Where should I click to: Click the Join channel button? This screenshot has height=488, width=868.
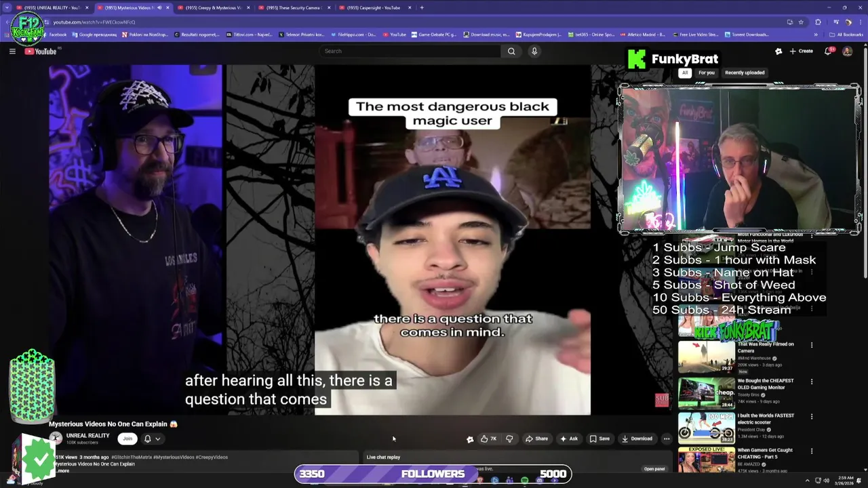pos(127,439)
